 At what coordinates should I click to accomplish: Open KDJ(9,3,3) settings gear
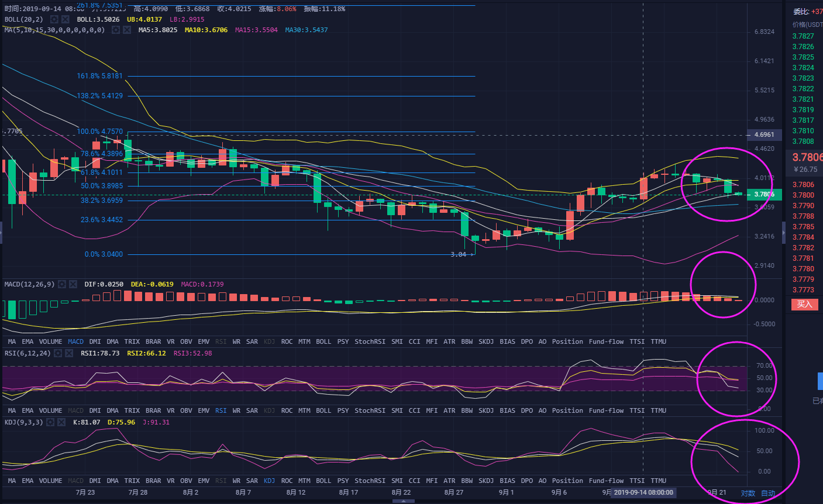click(51, 422)
